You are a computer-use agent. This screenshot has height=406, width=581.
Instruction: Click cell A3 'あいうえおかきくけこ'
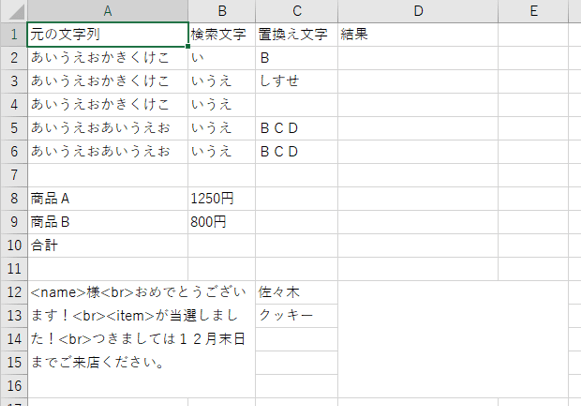pos(107,81)
